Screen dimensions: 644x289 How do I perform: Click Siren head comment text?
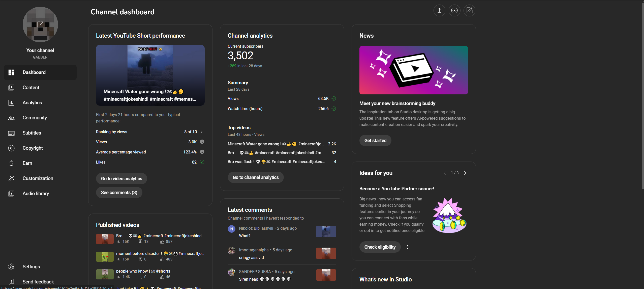(265, 279)
